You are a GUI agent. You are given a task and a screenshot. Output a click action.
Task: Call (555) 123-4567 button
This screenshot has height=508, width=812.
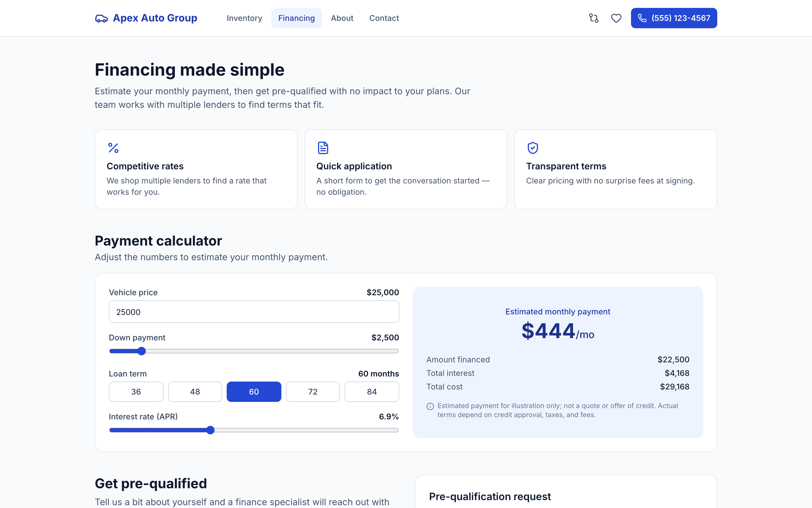coord(674,18)
